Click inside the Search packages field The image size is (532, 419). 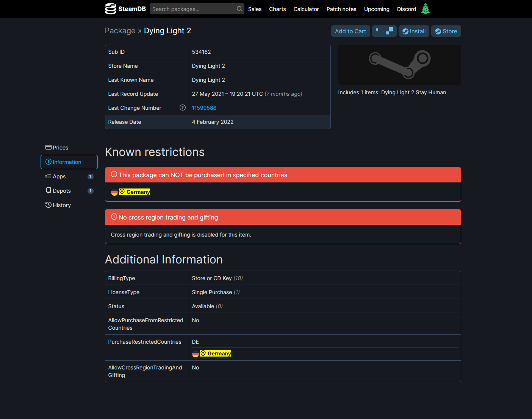191,9
